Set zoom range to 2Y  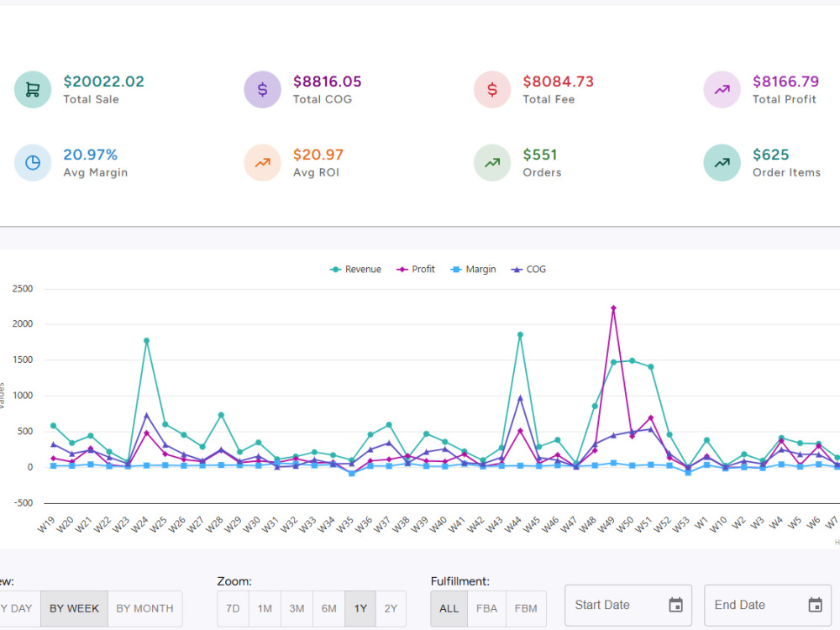pyautogui.click(x=391, y=608)
